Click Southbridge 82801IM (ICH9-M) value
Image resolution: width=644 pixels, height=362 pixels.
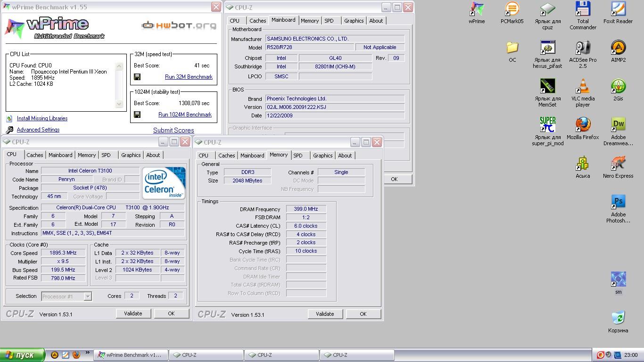coord(335,67)
